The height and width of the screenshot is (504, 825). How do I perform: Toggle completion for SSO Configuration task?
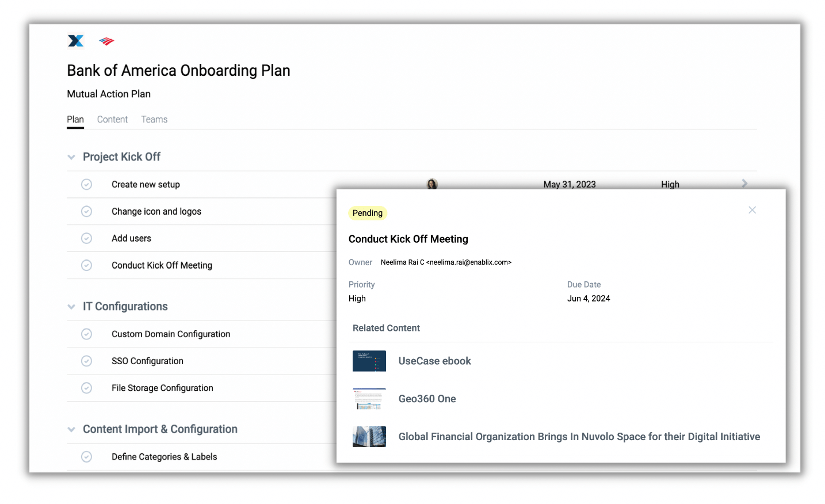(x=86, y=361)
